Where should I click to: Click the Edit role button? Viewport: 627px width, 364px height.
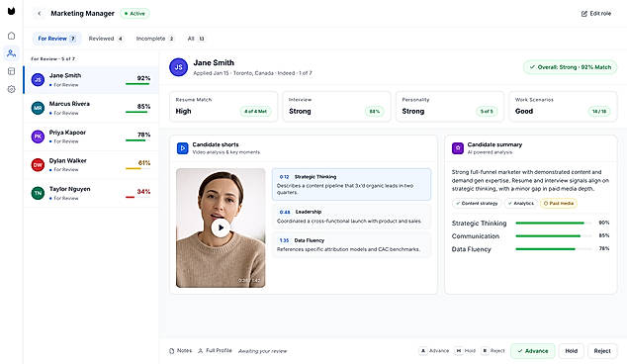point(595,14)
